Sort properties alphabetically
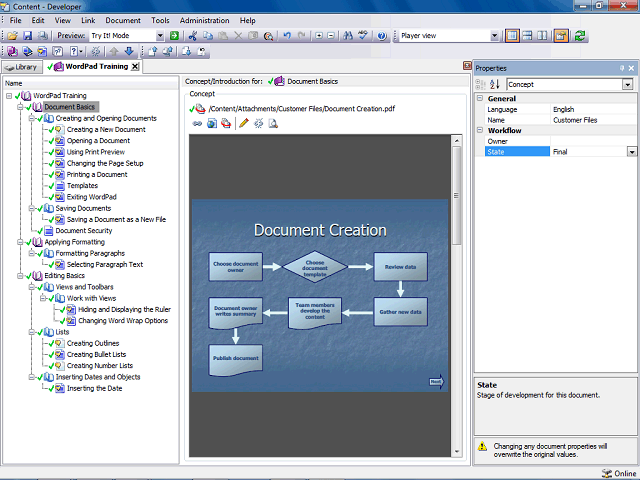640x480 pixels. click(494, 85)
